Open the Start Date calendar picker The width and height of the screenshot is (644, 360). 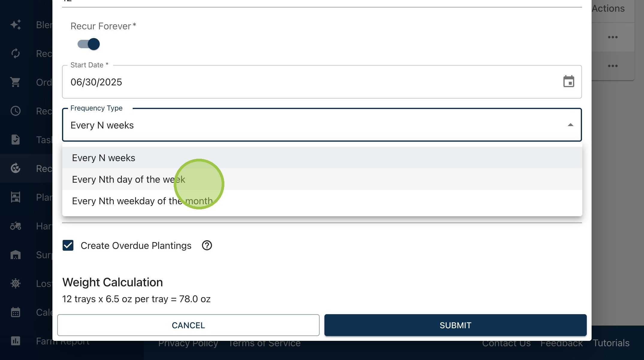569,81
